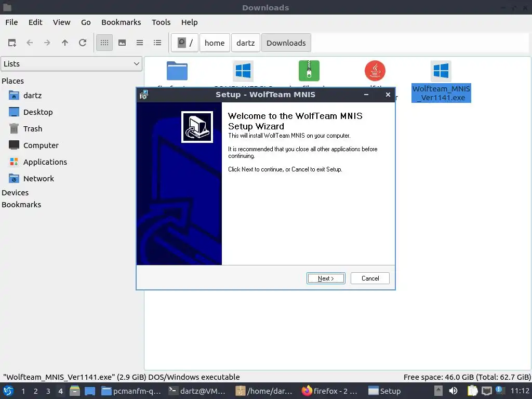Image resolution: width=532 pixels, height=399 pixels.
Task: Click the 11:12 taskbar clock
Action: tap(520, 391)
